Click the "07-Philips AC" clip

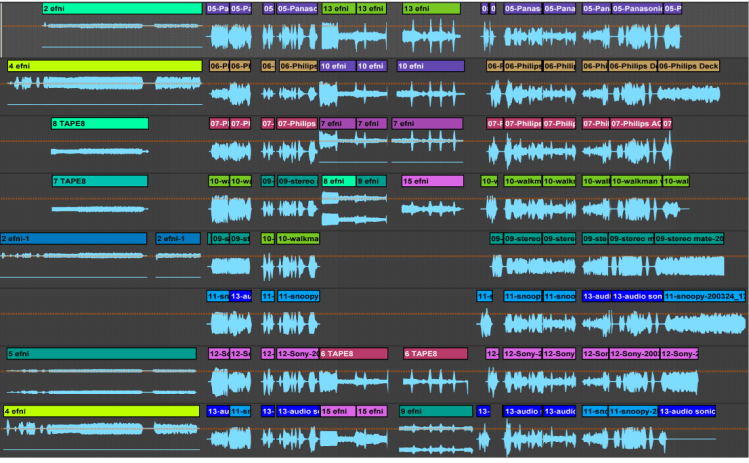(635, 124)
